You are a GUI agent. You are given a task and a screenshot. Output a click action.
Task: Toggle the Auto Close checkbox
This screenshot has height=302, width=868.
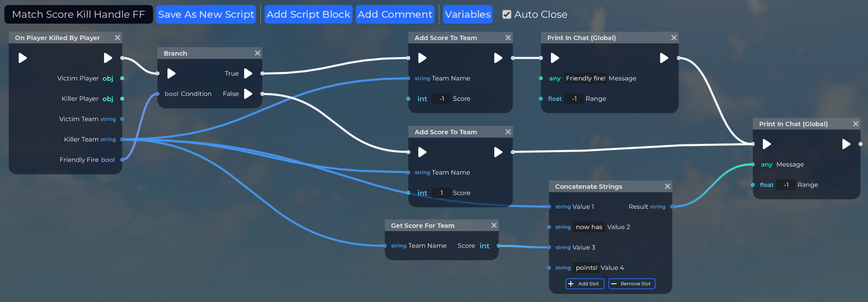pos(506,14)
